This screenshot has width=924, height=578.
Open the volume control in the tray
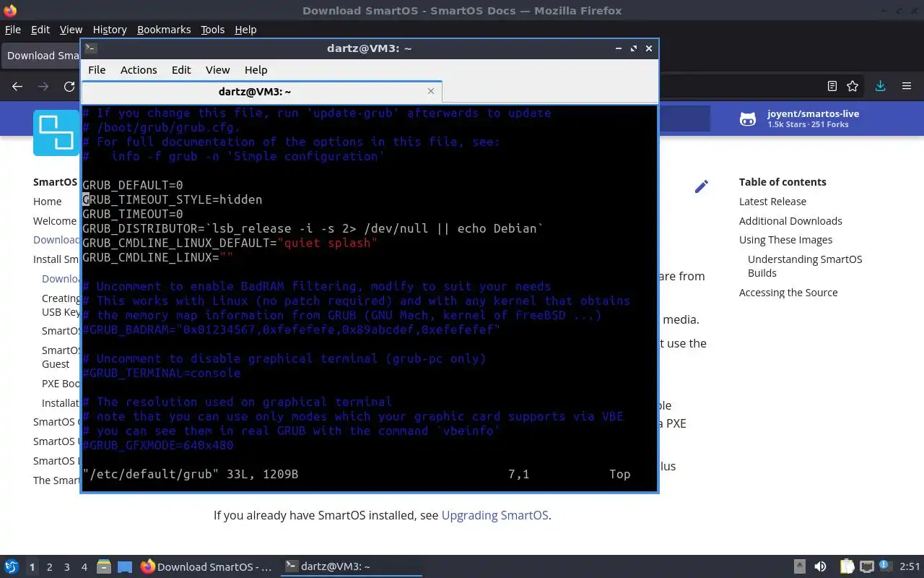click(820, 567)
